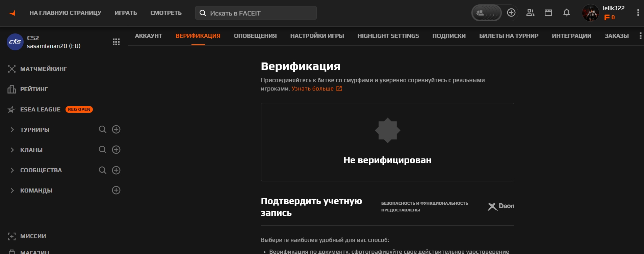This screenshot has height=254, width=644.
Task: Click the external link icon after Узнать больше
Action: 339,88
